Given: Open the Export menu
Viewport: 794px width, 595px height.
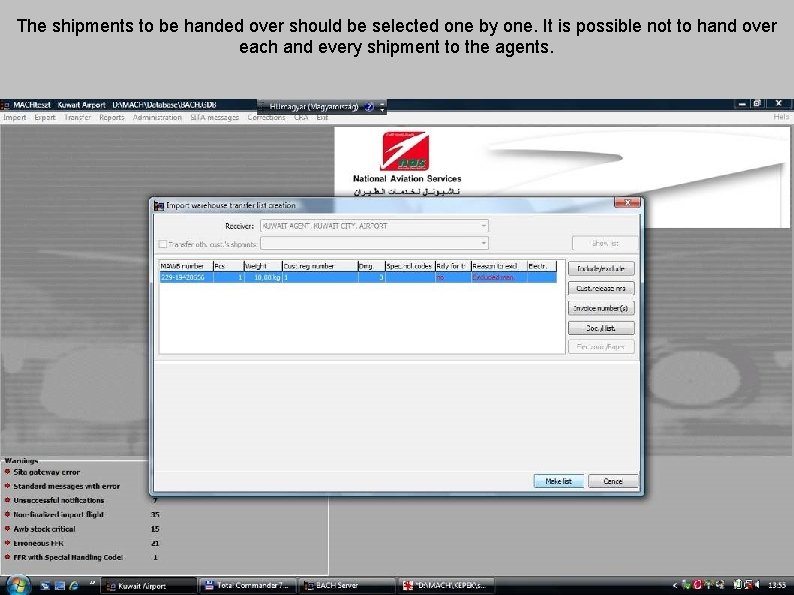Looking at the screenshot, I should click(45, 117).
